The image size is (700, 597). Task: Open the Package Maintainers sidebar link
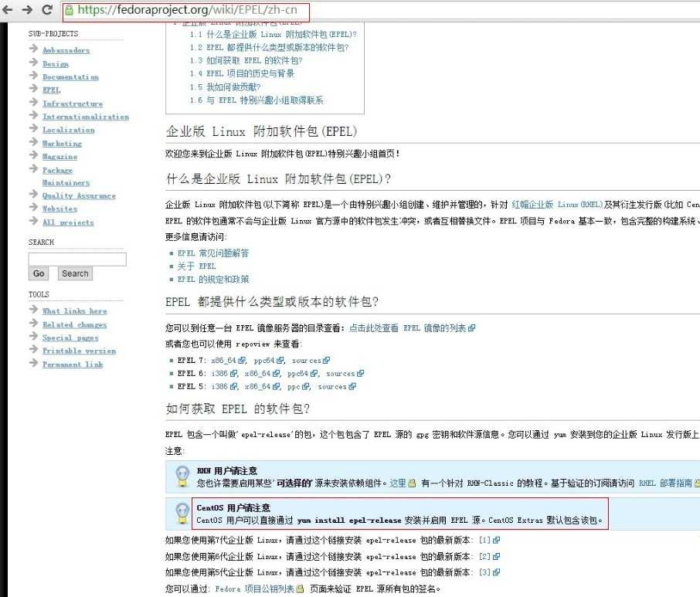point(66,176)
